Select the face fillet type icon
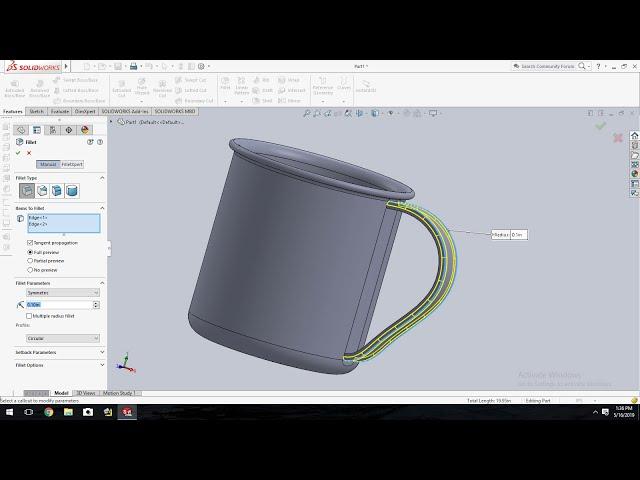 (56, 190)
